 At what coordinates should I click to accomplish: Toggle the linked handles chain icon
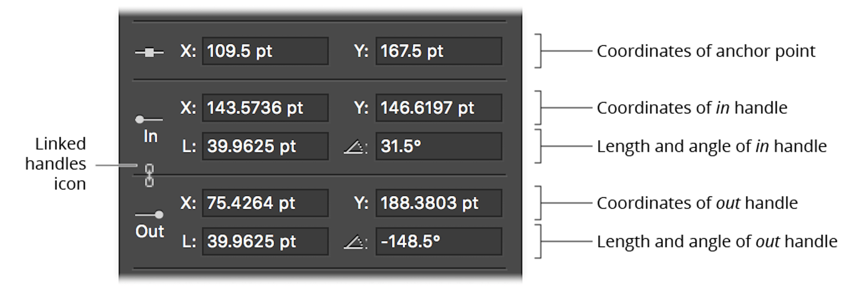coord(149,175)
